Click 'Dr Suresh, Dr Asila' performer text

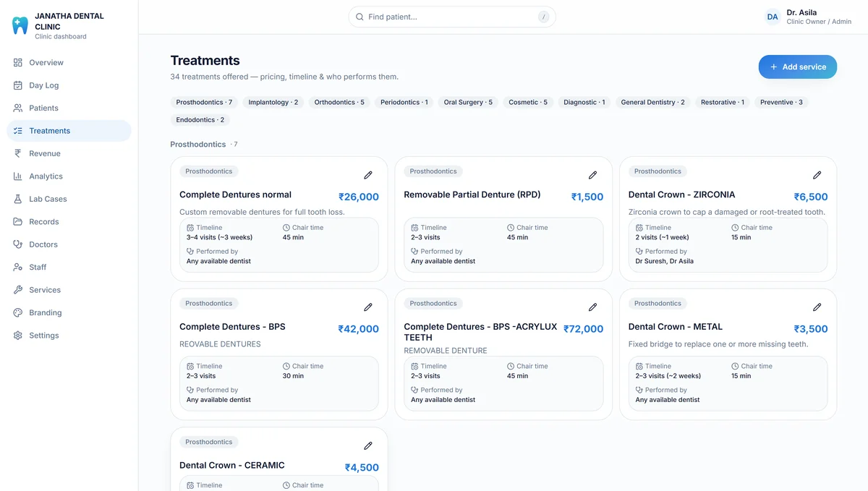(x=664, y=261)
